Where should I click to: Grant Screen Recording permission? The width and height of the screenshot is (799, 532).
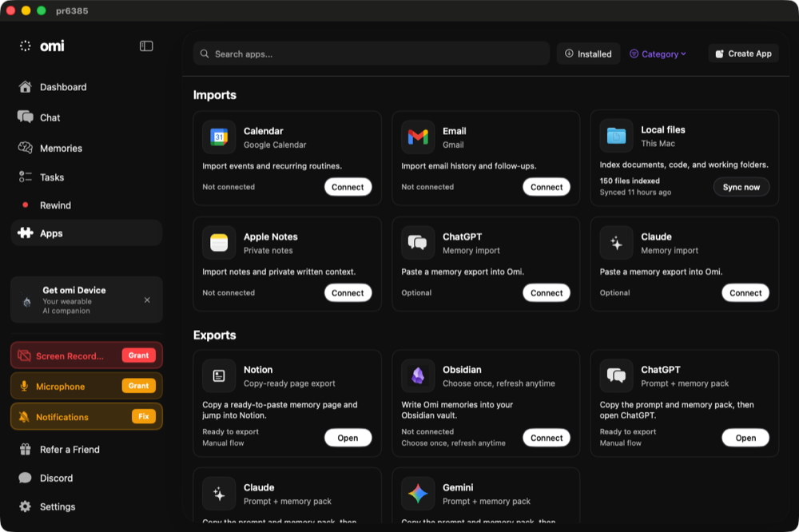pos(138,355)
